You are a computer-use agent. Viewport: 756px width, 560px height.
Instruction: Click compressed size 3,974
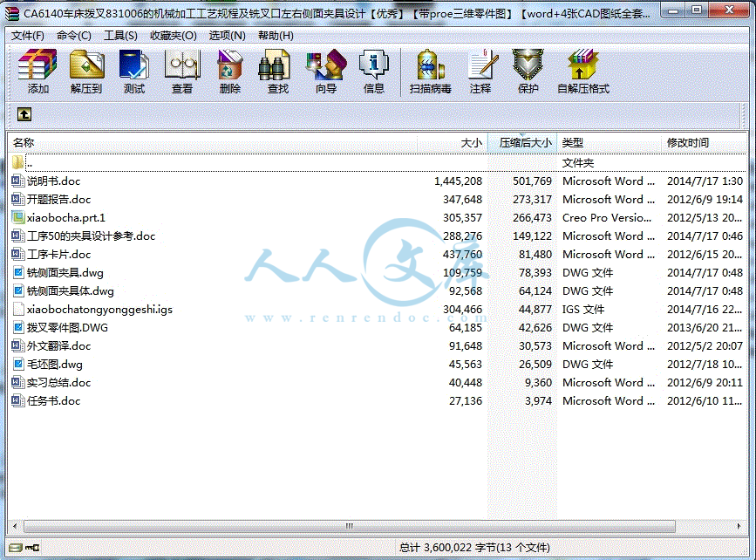tap(538, 401)
